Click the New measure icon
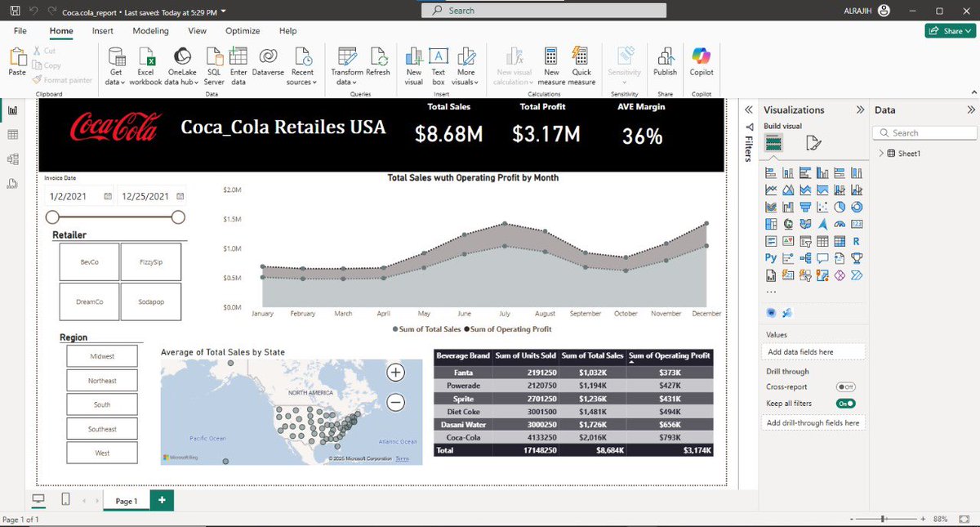This screenshot has height=527, width=980. coord(552,56)
